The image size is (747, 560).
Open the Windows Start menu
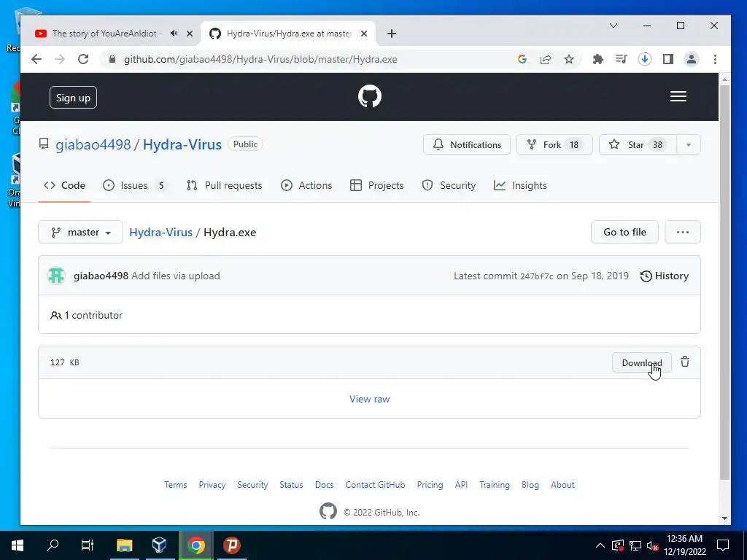point(18,545)
